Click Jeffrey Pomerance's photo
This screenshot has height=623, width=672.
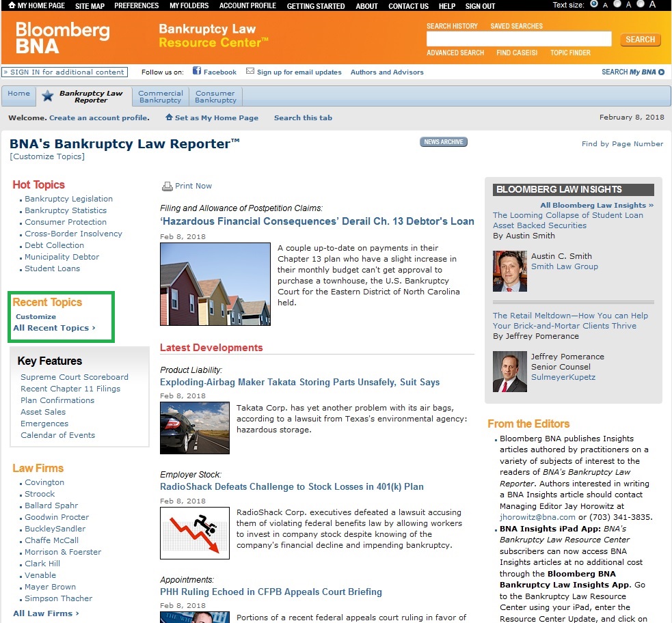509,372
